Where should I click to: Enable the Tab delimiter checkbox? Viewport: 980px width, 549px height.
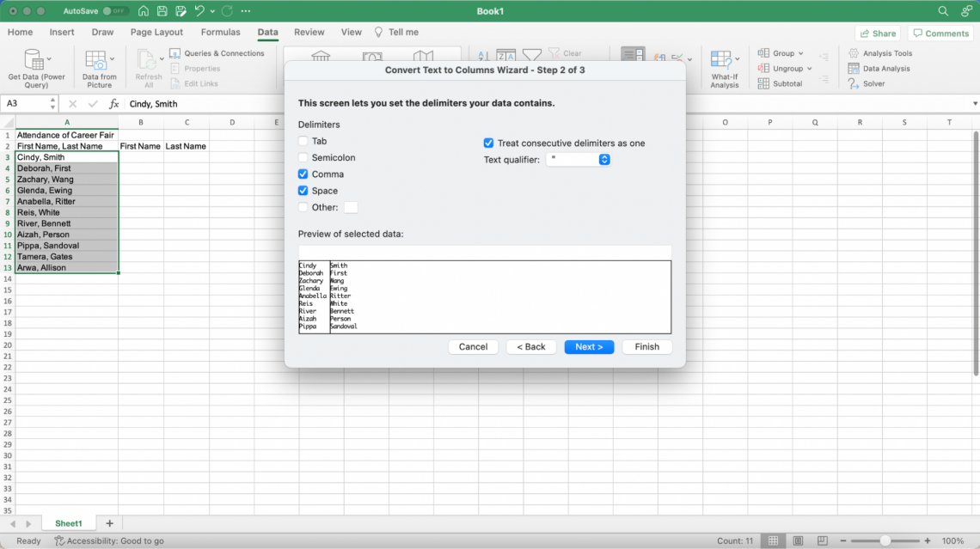coord(303,141)
